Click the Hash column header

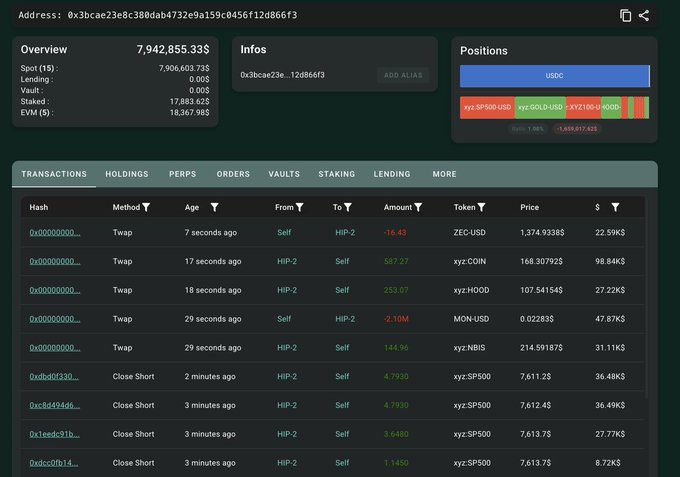(39, 207)
